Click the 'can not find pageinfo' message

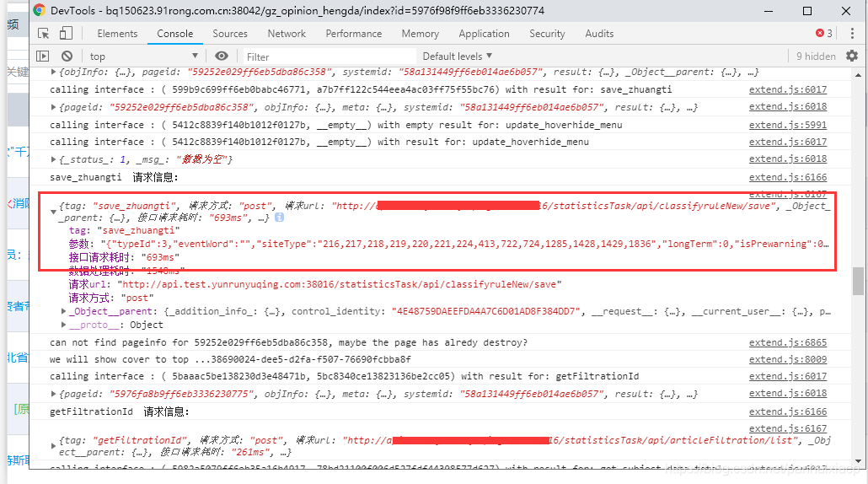click(288, 342)
